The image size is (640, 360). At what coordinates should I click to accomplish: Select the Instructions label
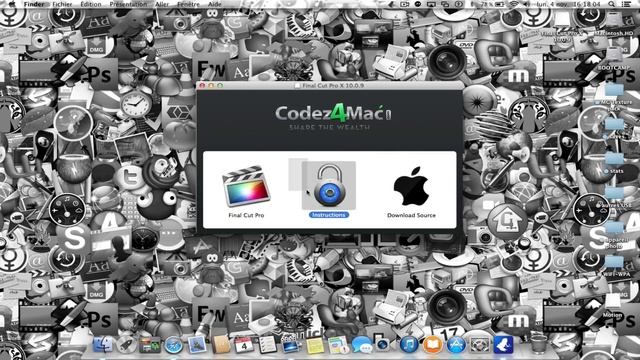point(329,215)
